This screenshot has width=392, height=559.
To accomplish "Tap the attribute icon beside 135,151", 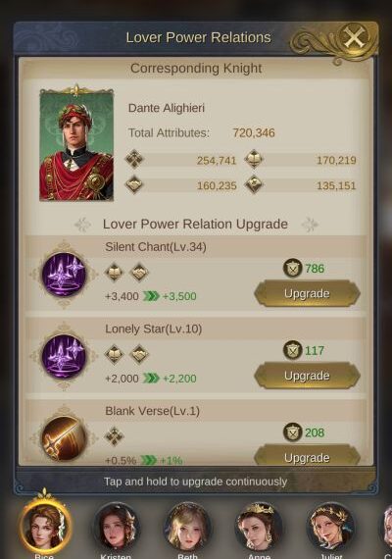I will (x=254, y=184).
